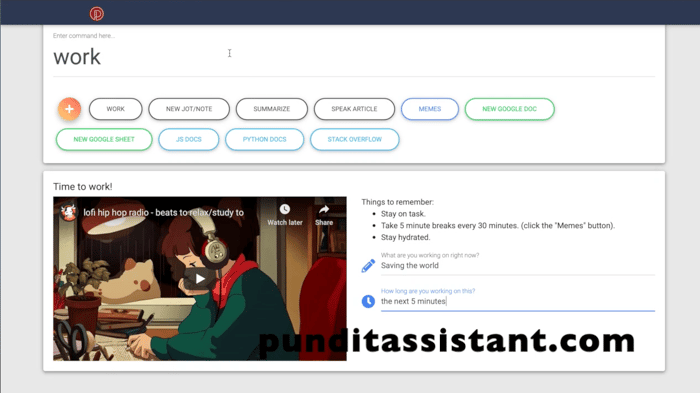Play the lofi hip hop radio video
Image resolution: width=700 pixels, height=393 pixels.
(200, 279)
